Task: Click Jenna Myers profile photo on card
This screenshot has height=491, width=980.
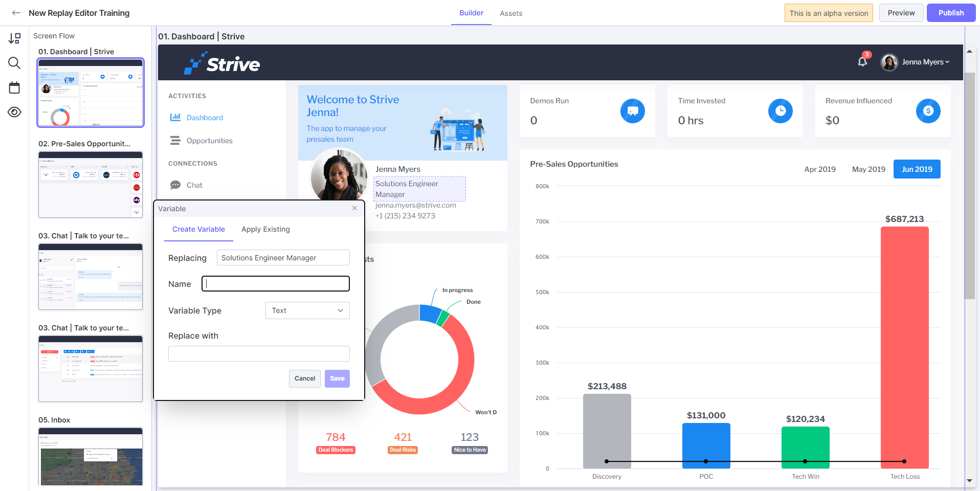Action: click(x=339, y=174)
